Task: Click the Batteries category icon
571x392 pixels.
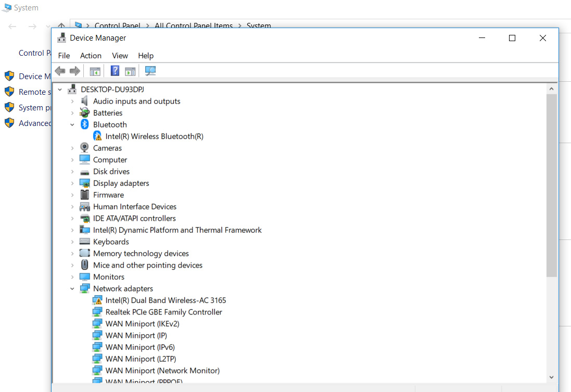Action: [x=84, y=112]
